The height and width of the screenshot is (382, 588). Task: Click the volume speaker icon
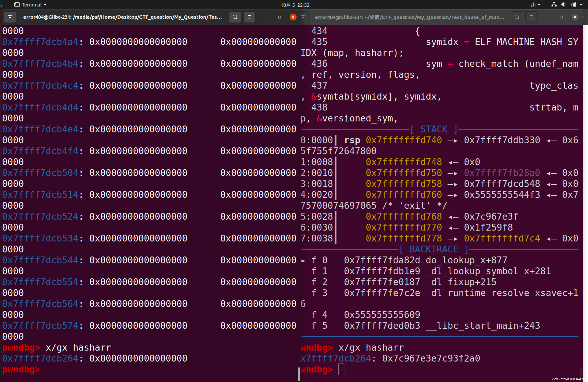pyautogui.click(x=563, y=4)
